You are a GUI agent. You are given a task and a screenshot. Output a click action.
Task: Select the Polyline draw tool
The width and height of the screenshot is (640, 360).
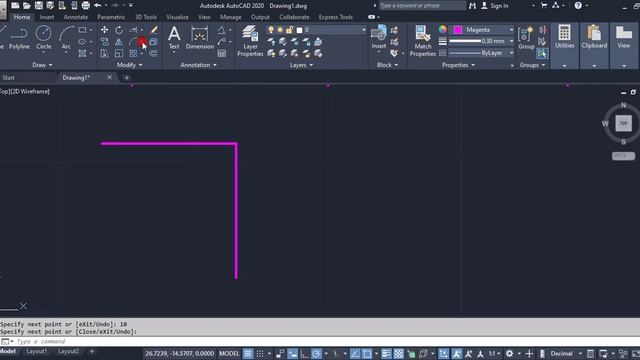(x=19, y=38)
